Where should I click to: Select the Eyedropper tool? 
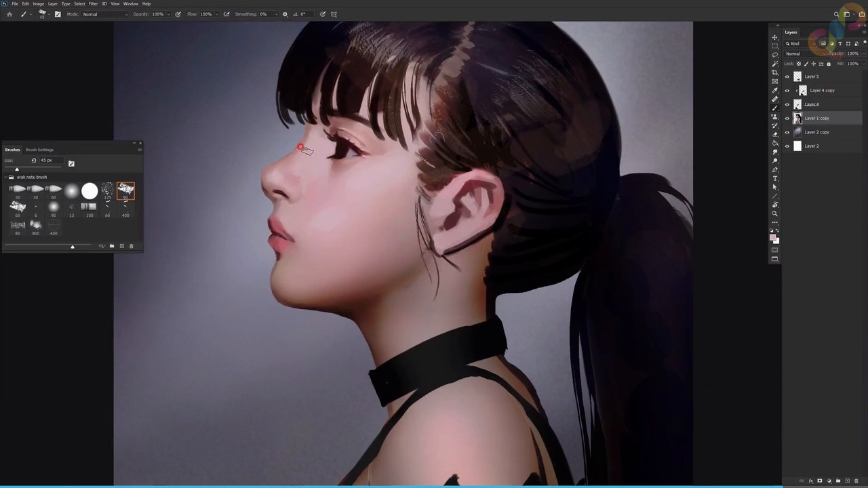(775, 90)
